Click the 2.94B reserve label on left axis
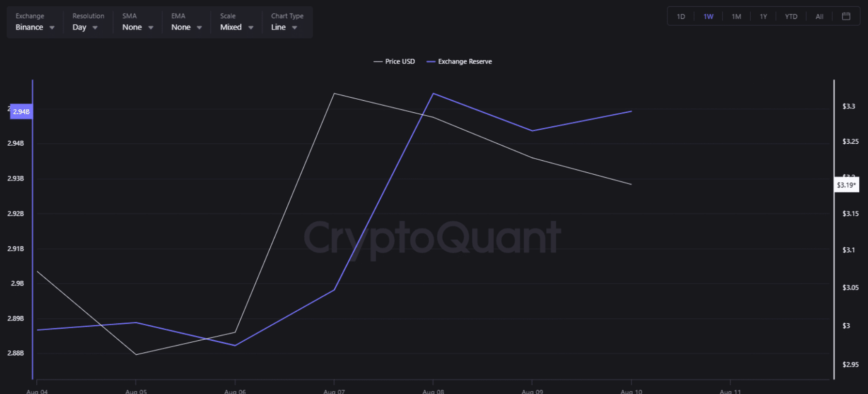The height and width of the screenshot is (394, 868). click(x=21, y=111)
